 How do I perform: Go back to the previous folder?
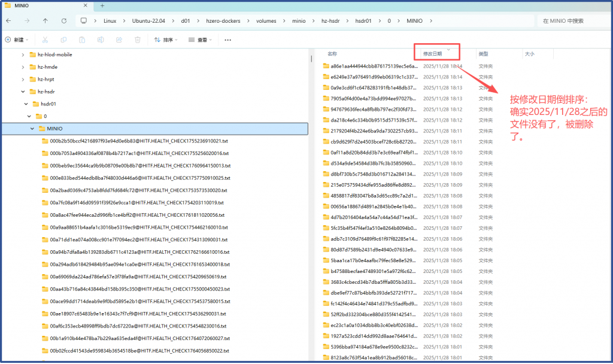point(9,20)
